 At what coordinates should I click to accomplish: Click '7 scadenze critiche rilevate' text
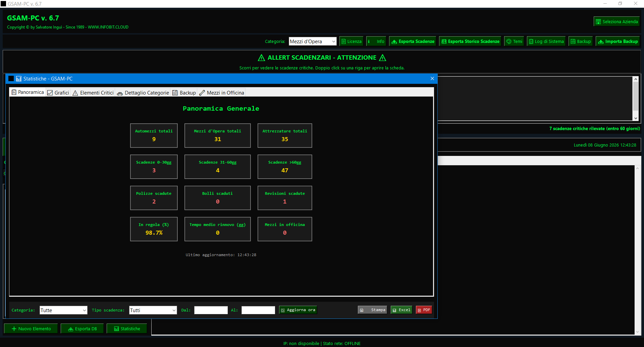pos(595,128)
